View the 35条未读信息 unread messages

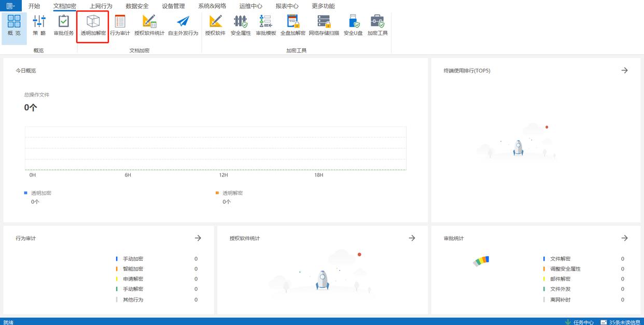click(622, 322)
